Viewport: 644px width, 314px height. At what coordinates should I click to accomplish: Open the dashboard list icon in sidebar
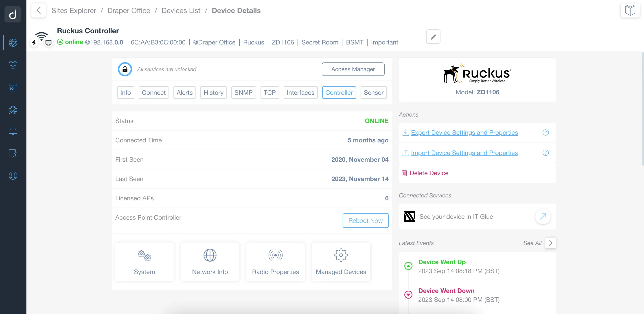pos(13,88)
